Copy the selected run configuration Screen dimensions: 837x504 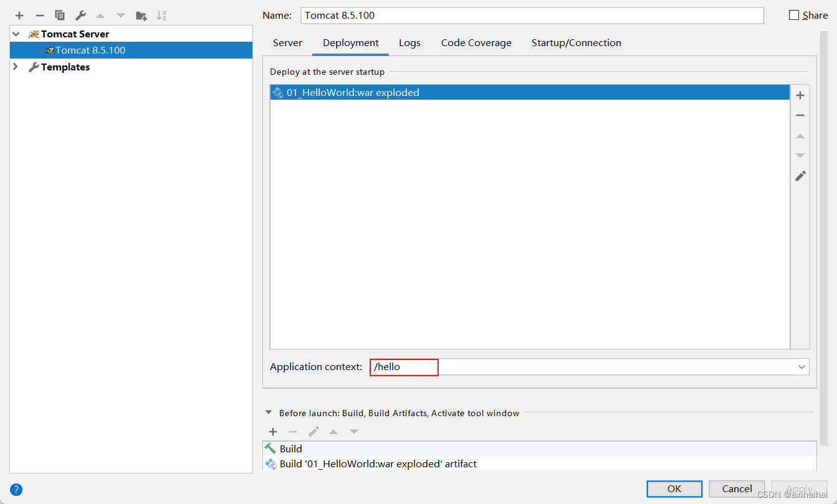[60, 16]
